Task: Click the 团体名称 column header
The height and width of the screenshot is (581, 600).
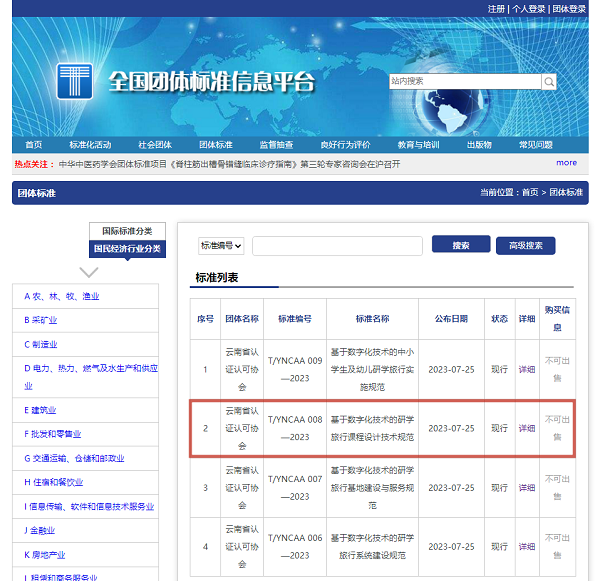Action: 242,319
